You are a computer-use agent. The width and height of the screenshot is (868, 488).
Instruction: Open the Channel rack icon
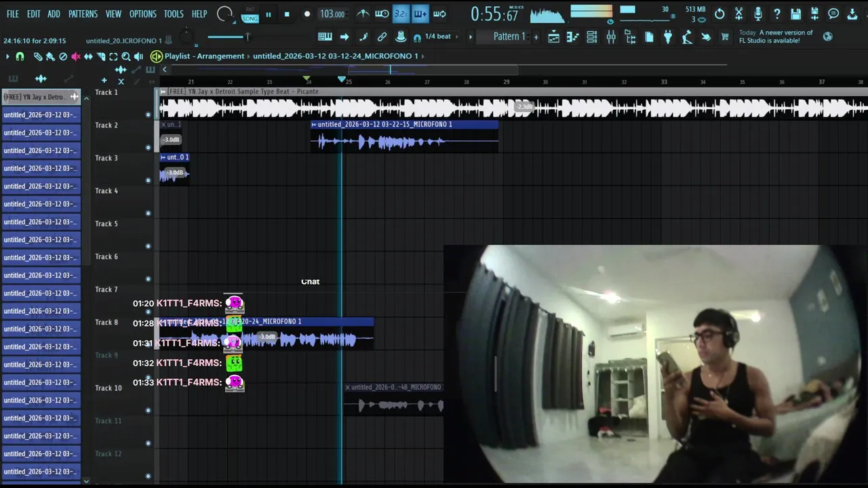(x=592, y=37)
